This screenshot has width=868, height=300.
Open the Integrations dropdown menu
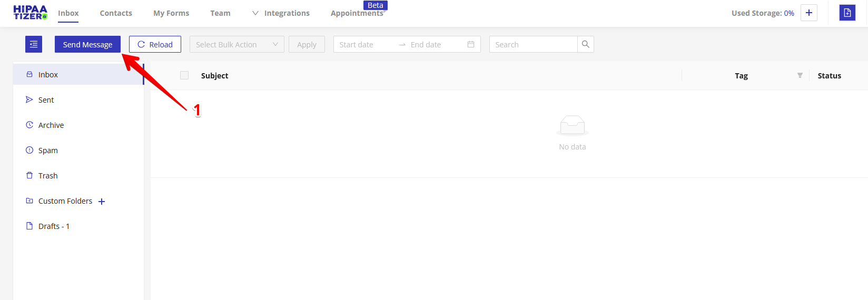coord(281,13)
